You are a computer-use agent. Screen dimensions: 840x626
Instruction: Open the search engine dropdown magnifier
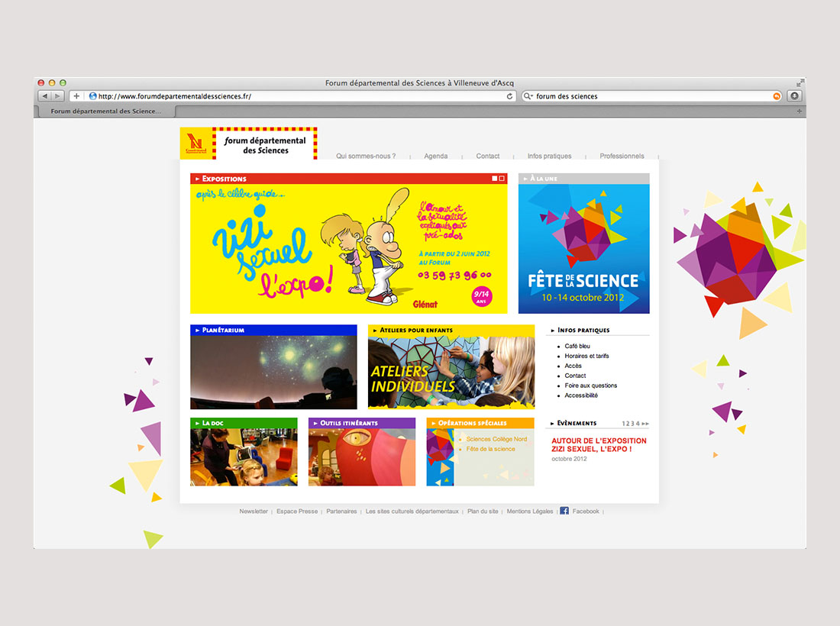(528, 96)
